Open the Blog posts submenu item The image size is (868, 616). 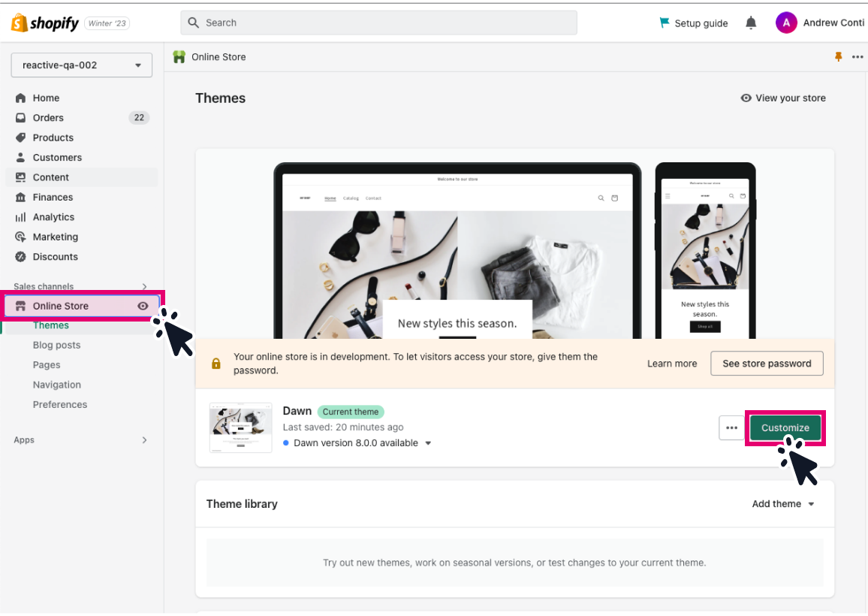[56, 345]
